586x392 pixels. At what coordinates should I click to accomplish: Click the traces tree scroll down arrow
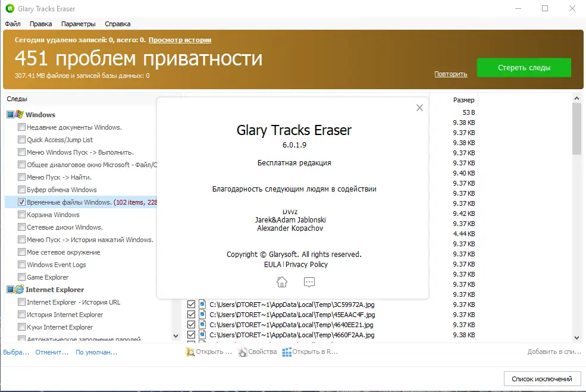(176, 336)
